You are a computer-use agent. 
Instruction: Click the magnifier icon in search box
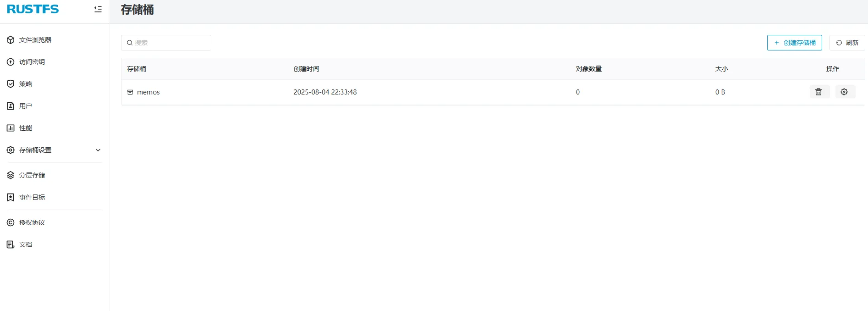(130, 43)
